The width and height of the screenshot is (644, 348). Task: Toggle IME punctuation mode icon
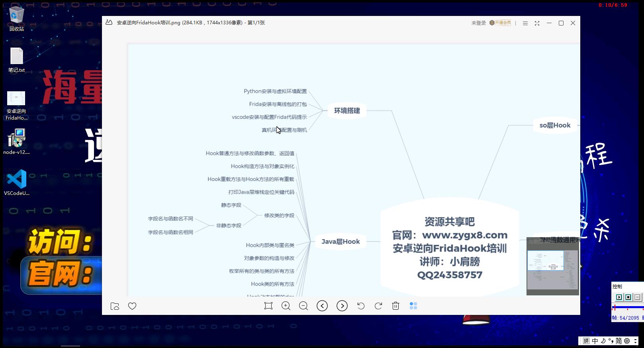(610, 341)
